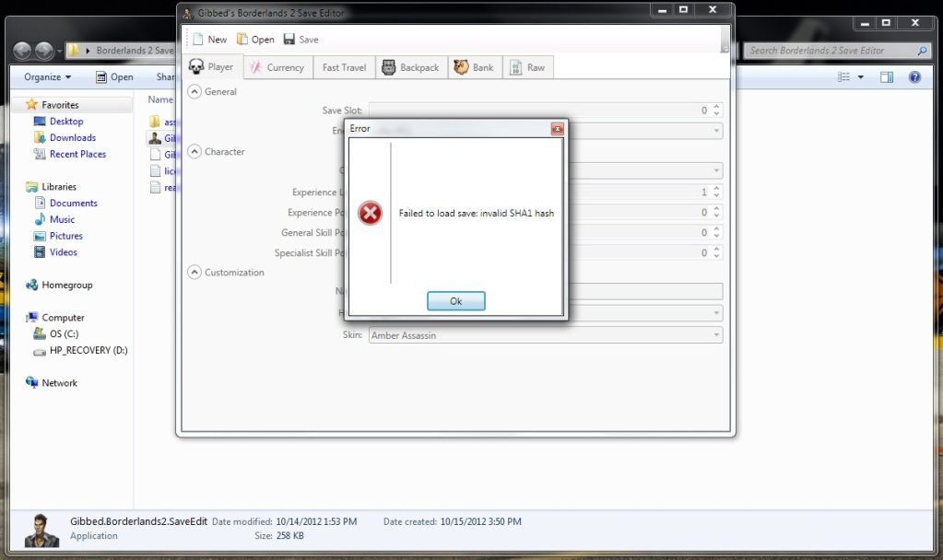This screenshot has width=943, height=560.
Task: Change the view icon in Explorer toolbar
Action: click(x=843, y=77)
